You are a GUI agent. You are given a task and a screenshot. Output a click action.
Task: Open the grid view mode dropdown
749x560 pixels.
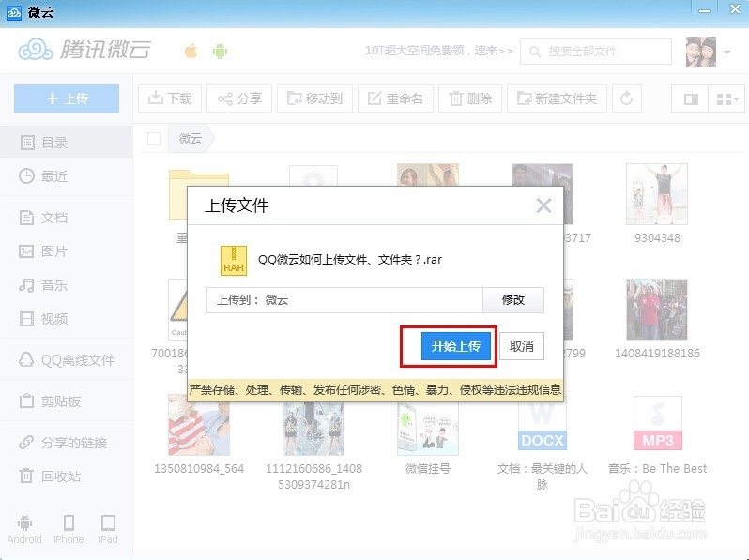click(726, 98)
